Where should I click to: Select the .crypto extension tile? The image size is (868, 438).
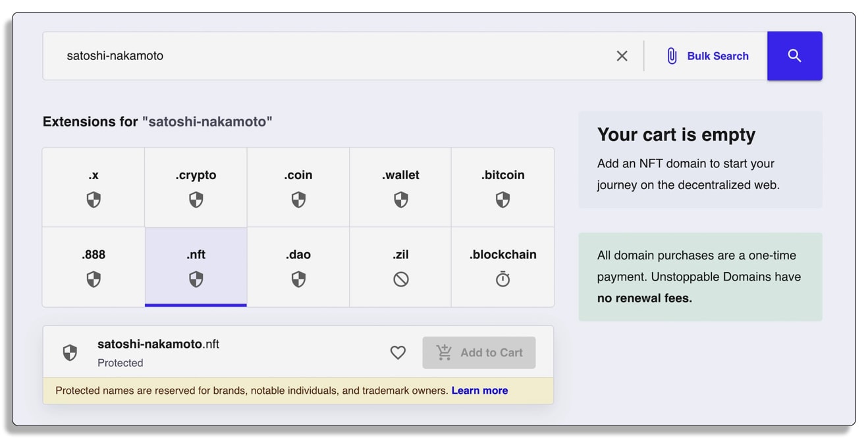(x=196, y=188)
